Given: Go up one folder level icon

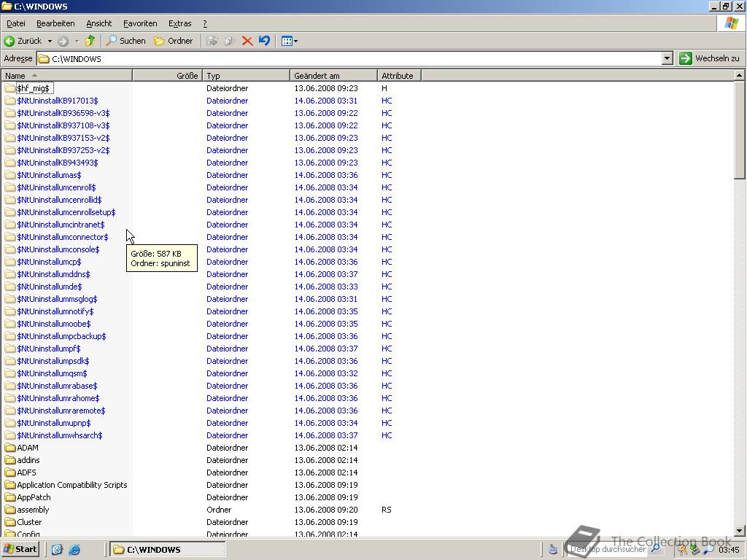Looking at the screenshot, I should 90,41.
